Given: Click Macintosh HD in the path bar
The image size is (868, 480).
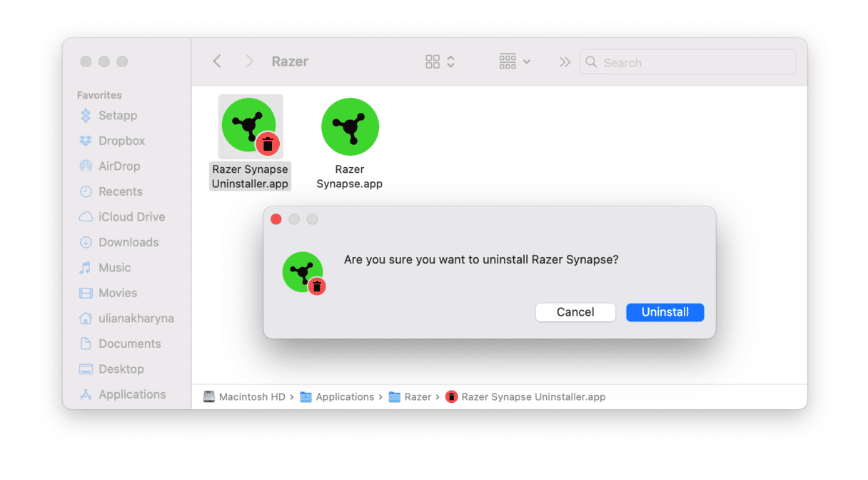Looking at the screenshot, I should point(245,396).
